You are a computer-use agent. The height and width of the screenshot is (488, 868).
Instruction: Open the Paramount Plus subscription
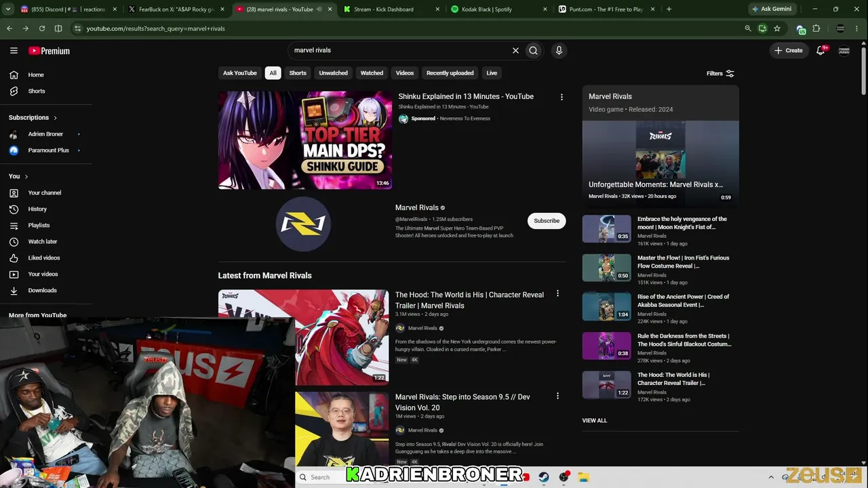pos(48,150)
